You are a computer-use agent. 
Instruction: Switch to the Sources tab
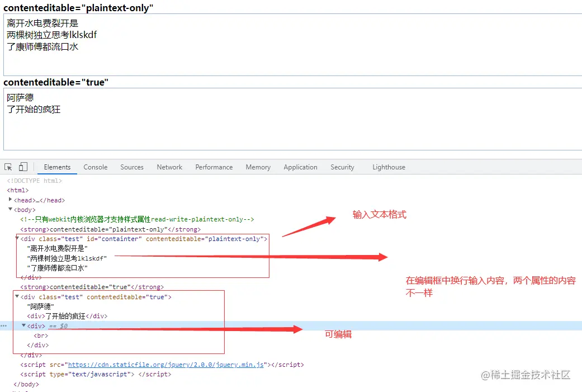[132, 167]
